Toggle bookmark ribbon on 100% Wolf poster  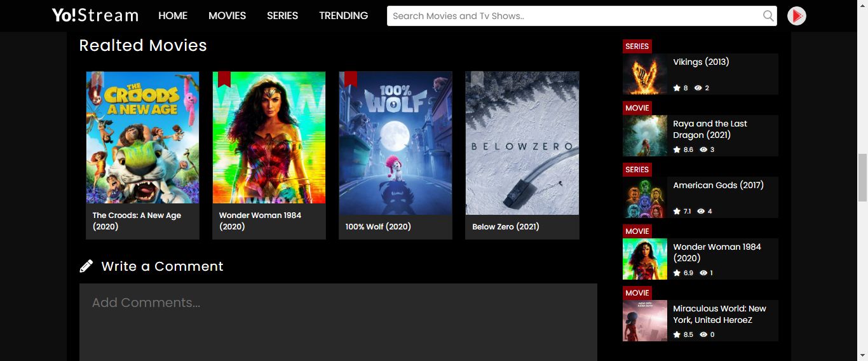click(350, 79)
